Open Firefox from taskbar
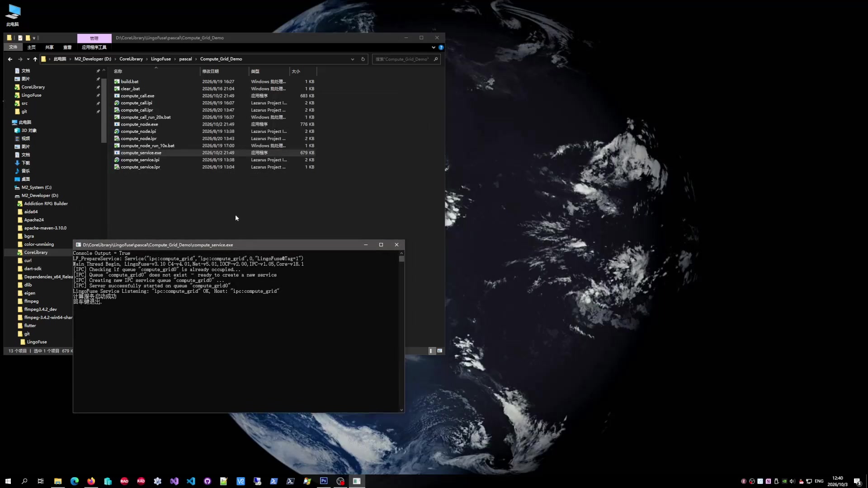This screenshot has width=868, height=488. (91, 481)
